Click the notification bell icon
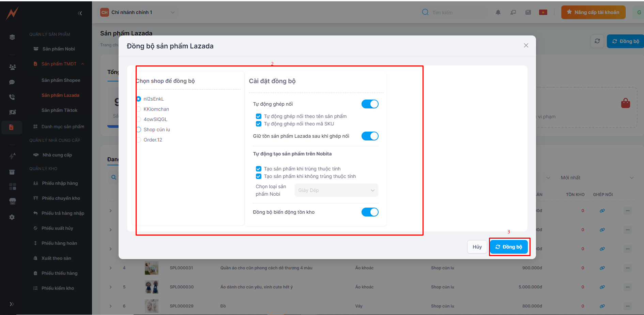This screenshot has width=644, height=315. 498,13
